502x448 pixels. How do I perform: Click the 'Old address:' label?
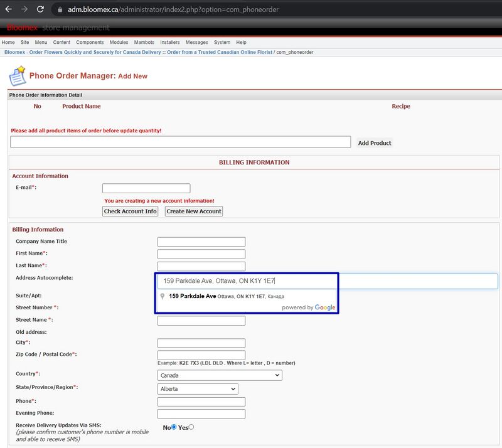point(31,332)
